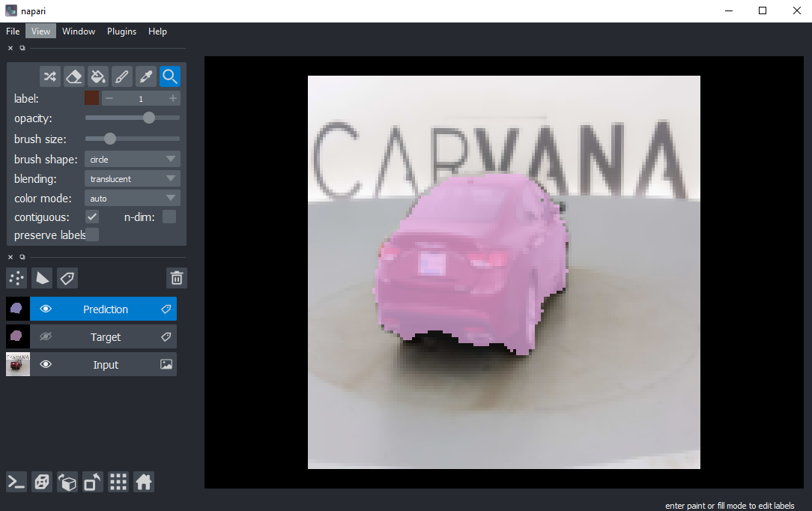Hide the Prediction layer via eye icon
Image resolution: width=812 pixels, height=511 pixels.
click(46, 309)
